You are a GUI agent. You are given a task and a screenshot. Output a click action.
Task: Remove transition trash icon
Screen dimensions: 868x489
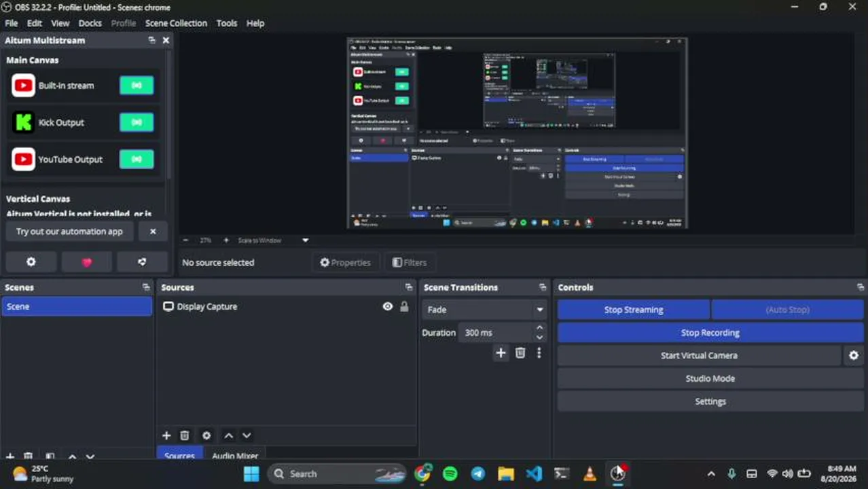(x=520, y=352)
